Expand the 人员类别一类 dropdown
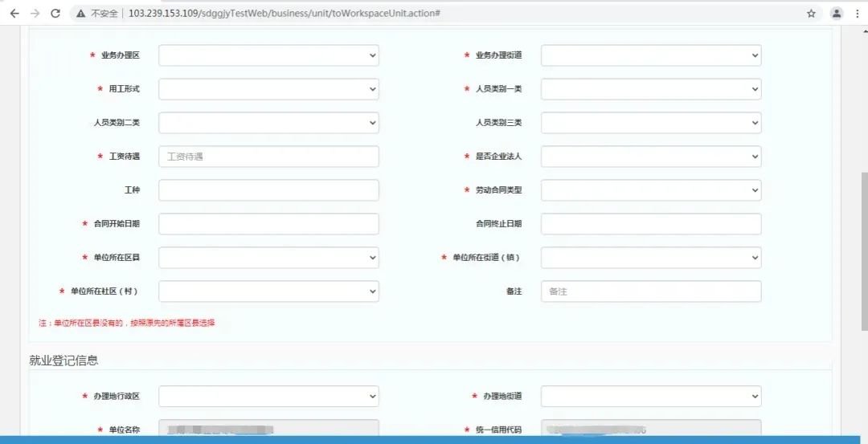 click(651, 89)
